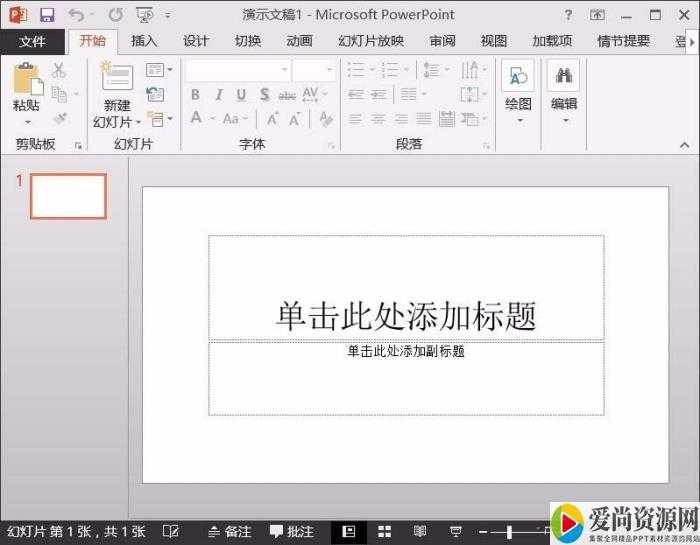Open the slide Layout dropdown
This screenshot has height=545, width=700.
pos(159,70)
